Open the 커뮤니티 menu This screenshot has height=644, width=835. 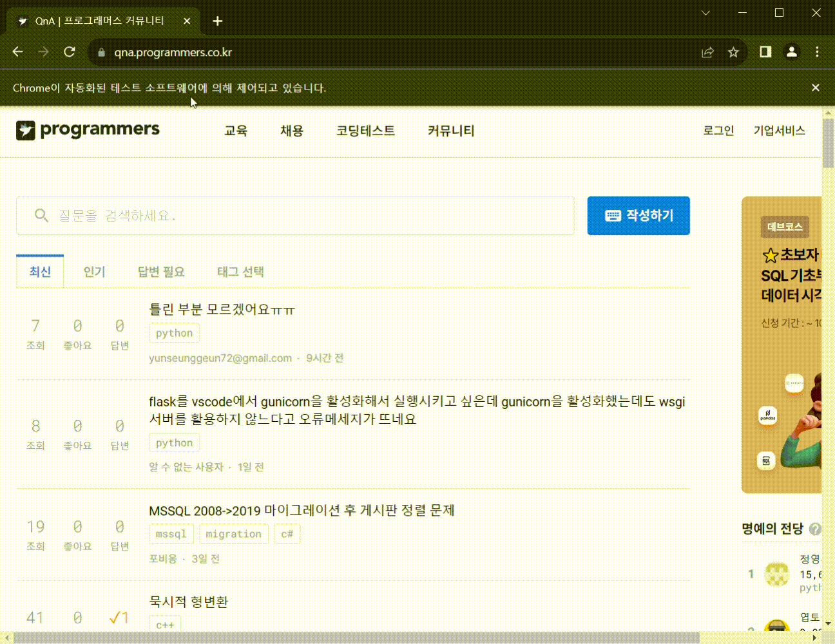click(451, 131)
